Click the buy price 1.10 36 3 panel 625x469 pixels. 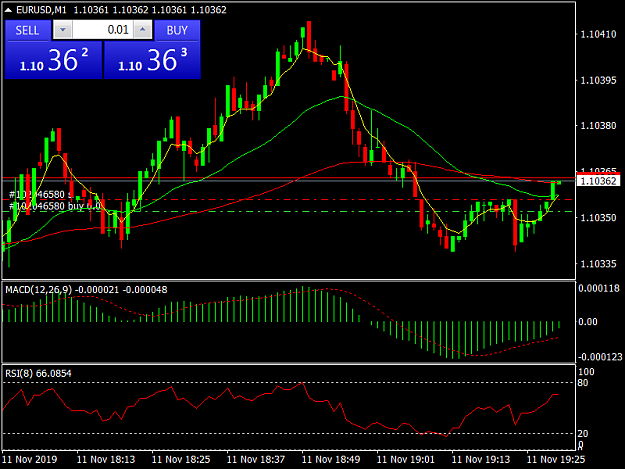[152, 60]
